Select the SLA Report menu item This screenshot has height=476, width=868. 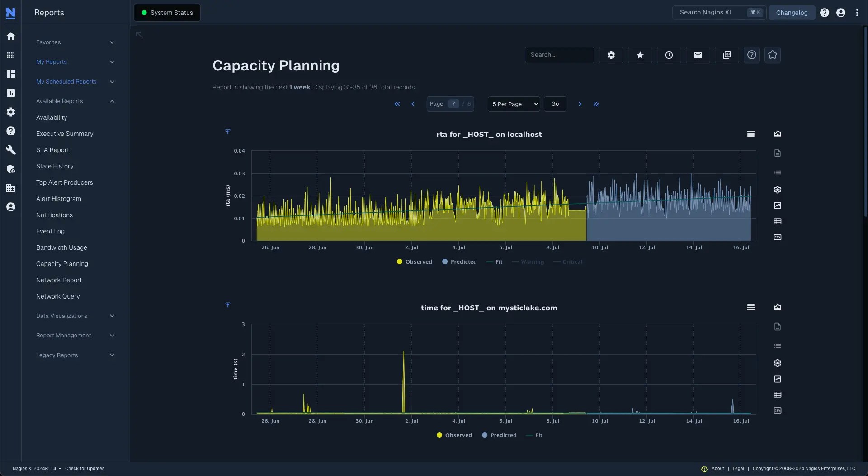coord(52,150)
